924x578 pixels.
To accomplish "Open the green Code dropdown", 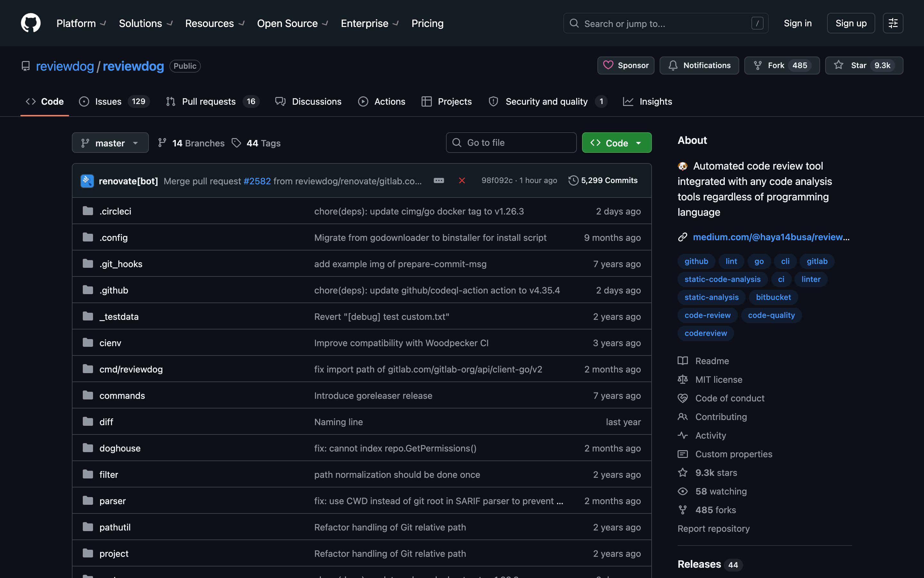I will pos(617,143).
